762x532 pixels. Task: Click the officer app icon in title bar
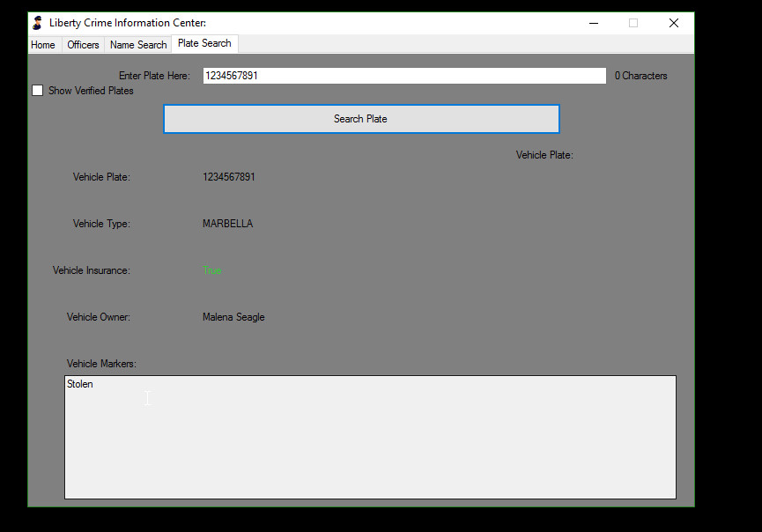(x=37, y=23)
